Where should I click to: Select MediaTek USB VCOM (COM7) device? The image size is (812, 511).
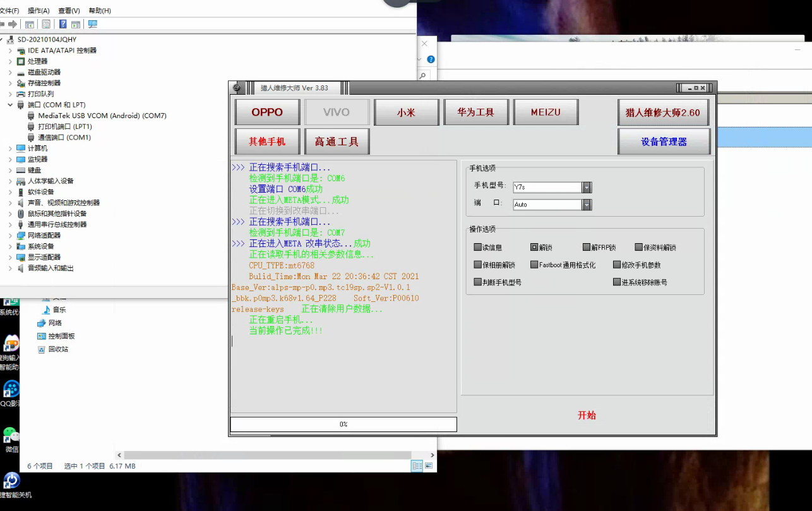pos(102,116)
